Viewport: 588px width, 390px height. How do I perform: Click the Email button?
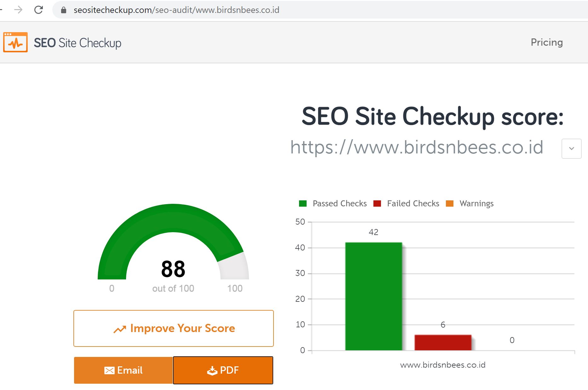click(x=123, y=370)
